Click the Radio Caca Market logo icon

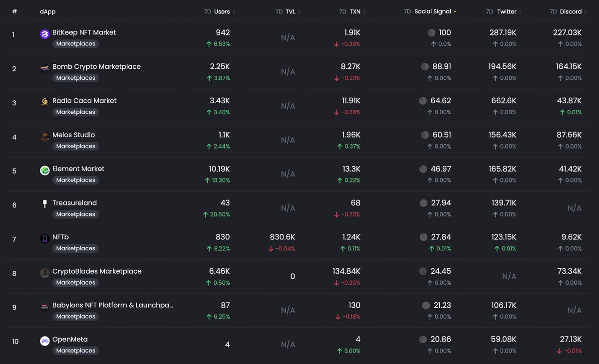(x=45, y=102)
